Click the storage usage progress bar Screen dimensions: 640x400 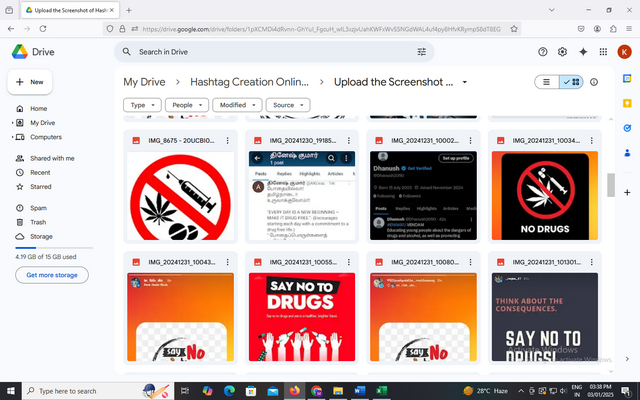50,248
